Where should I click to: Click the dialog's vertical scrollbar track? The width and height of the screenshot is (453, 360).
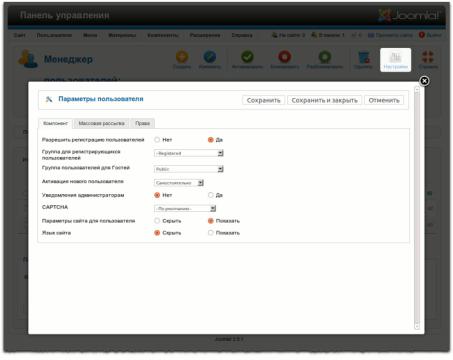pos(417,207)
